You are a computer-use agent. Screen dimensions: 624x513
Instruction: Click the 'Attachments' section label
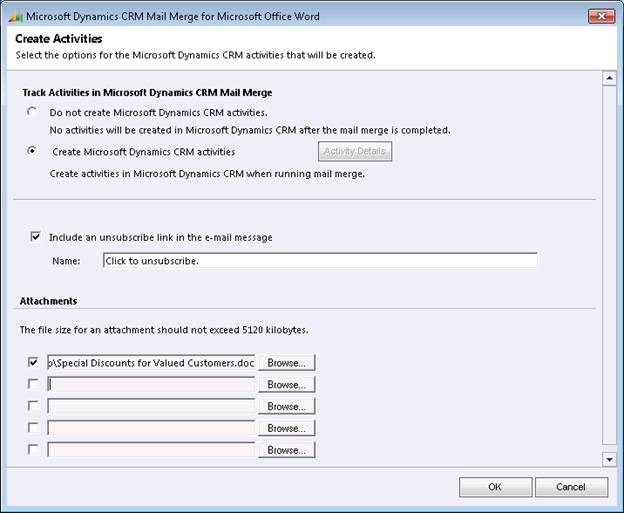point(48,301)
